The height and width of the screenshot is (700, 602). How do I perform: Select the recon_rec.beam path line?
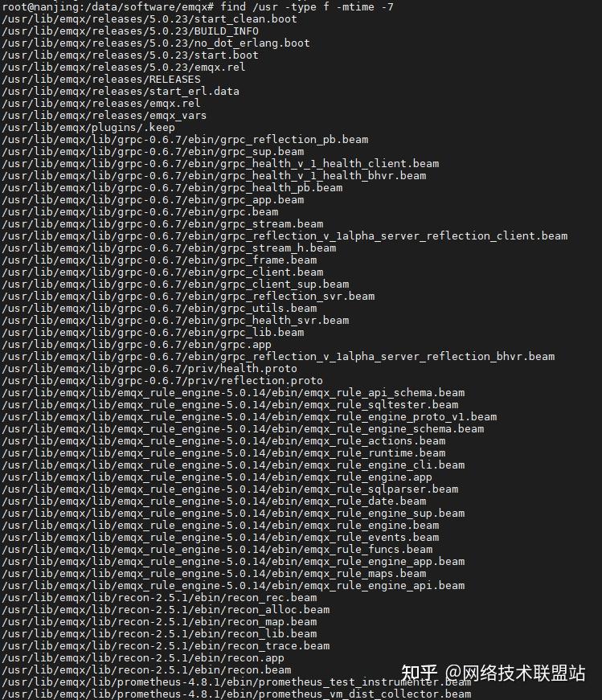tap(159, 597)
